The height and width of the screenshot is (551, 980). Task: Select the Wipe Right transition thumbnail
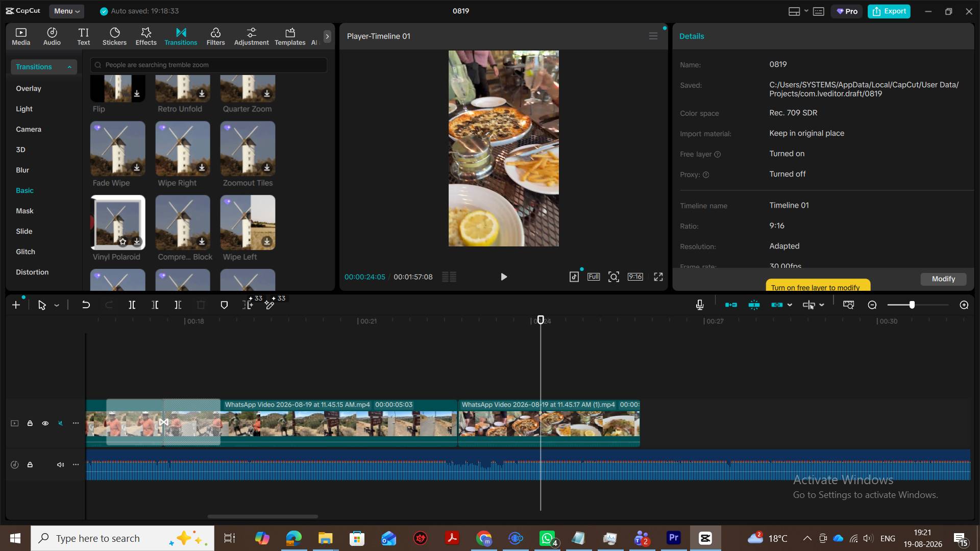point(183,149)
